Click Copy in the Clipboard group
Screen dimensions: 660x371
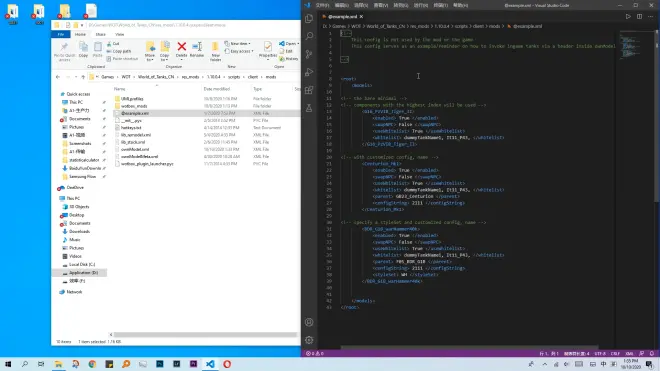tap(83, 50)
